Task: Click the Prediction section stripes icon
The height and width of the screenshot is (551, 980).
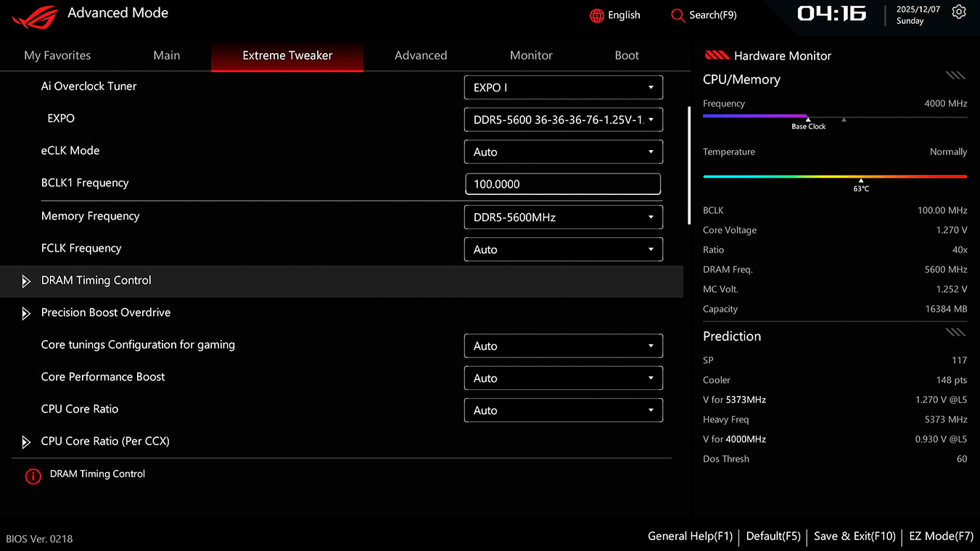Action: pyautogui.click(x=955, y=332)
